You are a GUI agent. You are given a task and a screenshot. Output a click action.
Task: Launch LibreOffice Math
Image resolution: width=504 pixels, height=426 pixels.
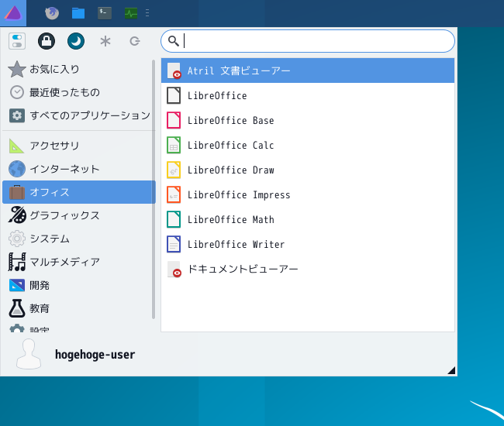pos(308,219)
